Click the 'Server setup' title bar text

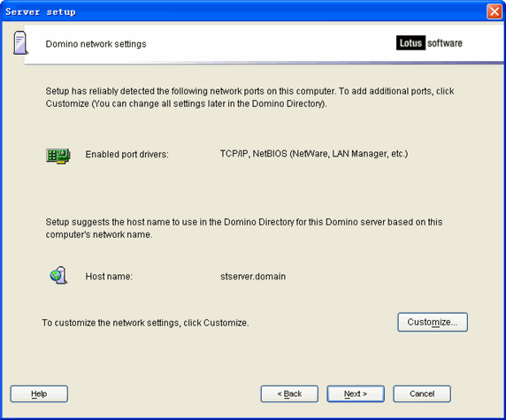[x=41, y=11]
